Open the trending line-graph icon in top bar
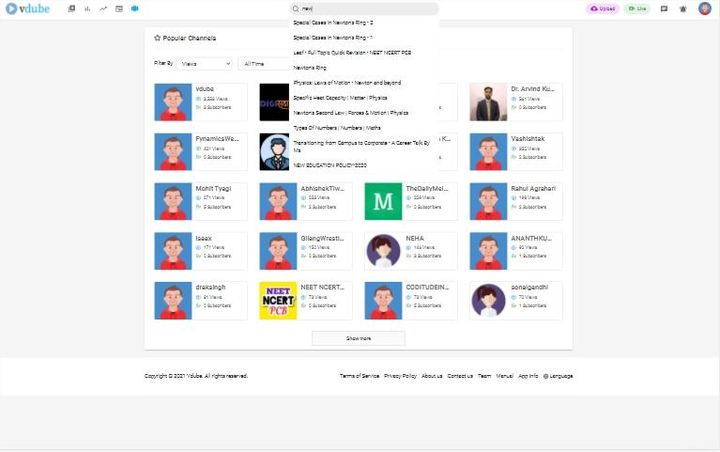 (x=103, y=9)
